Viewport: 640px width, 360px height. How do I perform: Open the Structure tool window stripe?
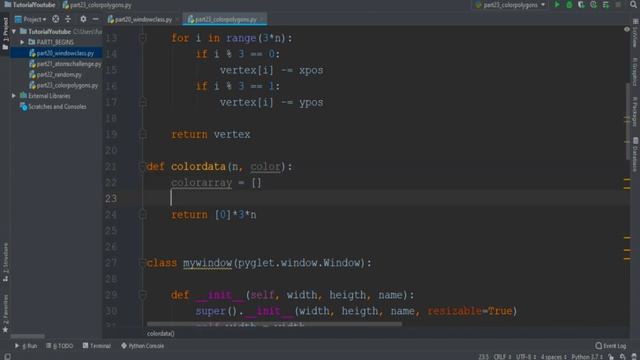(5, 262)
